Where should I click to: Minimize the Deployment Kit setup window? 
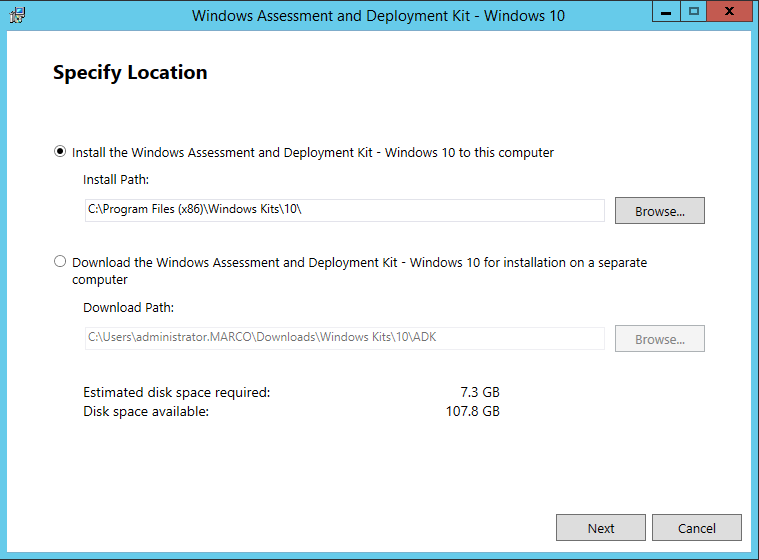pyautogui.click(x=666, y=12)
